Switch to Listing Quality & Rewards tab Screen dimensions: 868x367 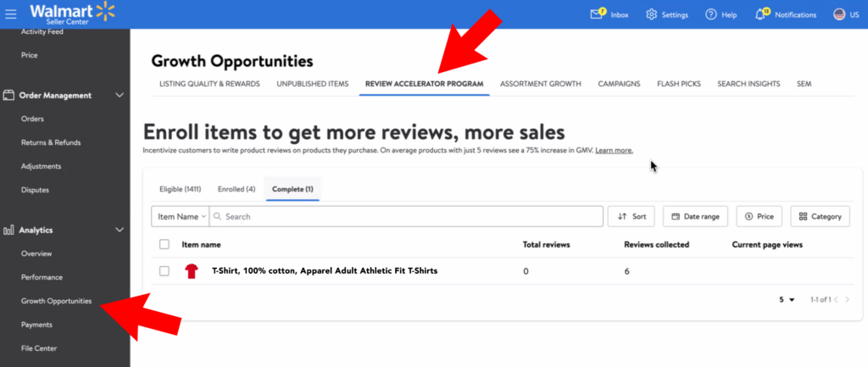(210, 84)
